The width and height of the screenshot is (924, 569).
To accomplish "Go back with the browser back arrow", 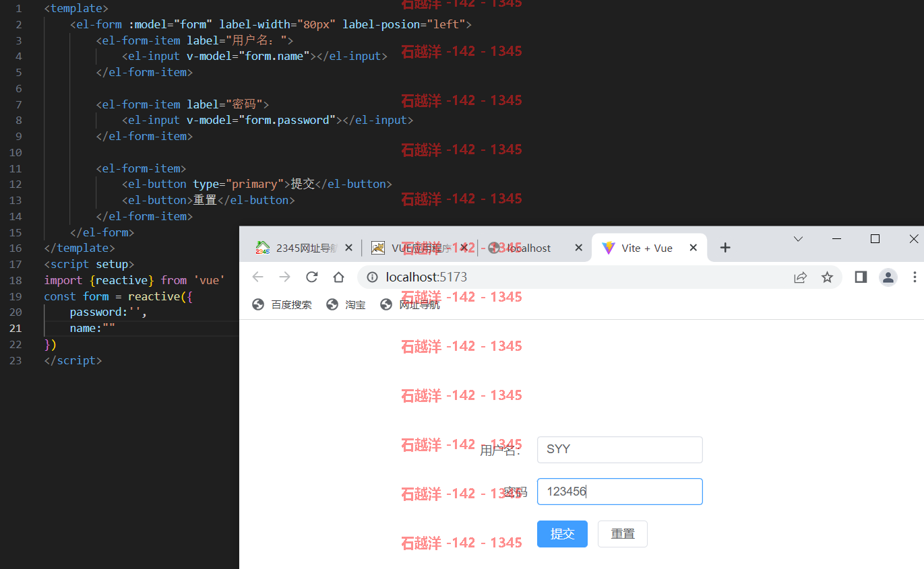I will tap(257, 277).
